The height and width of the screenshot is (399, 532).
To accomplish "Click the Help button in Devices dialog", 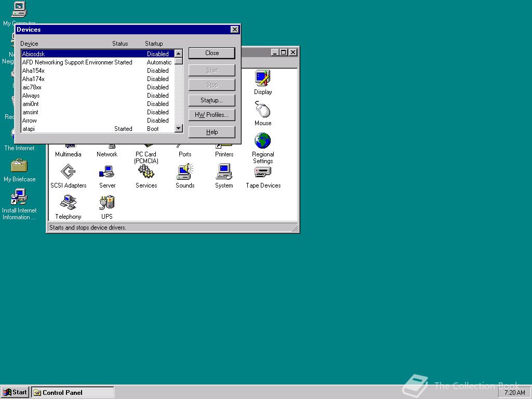I will tap(212, 132).
